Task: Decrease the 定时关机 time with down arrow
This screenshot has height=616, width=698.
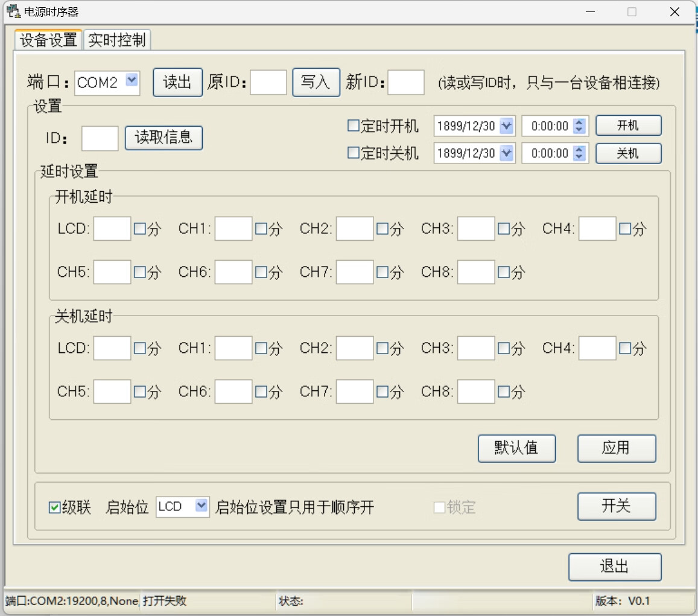Action: pos(579,157)
